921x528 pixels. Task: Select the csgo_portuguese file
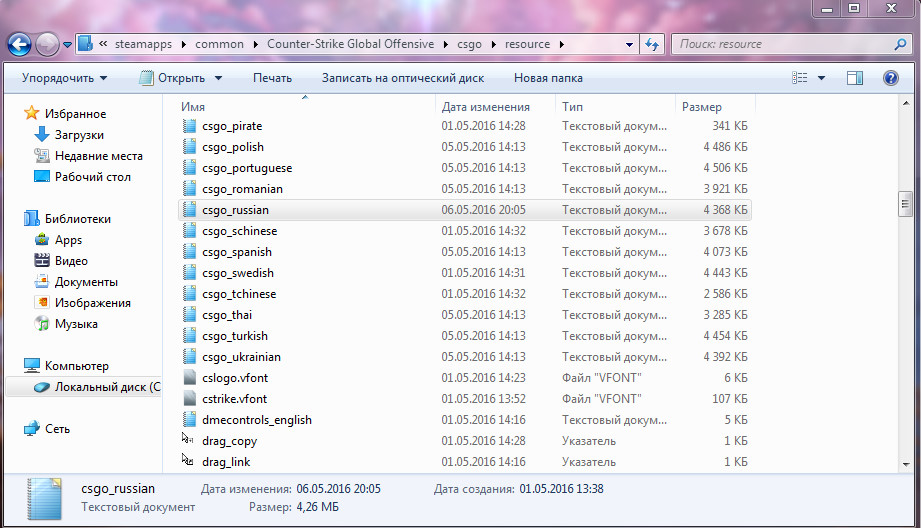click(247, 168)
